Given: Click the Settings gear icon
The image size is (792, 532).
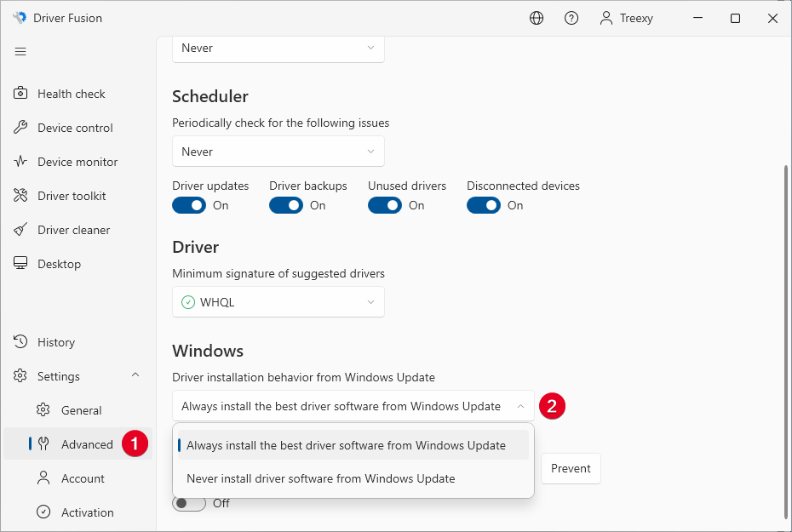Looking at the screenshot, I should (x=20, y=376).
